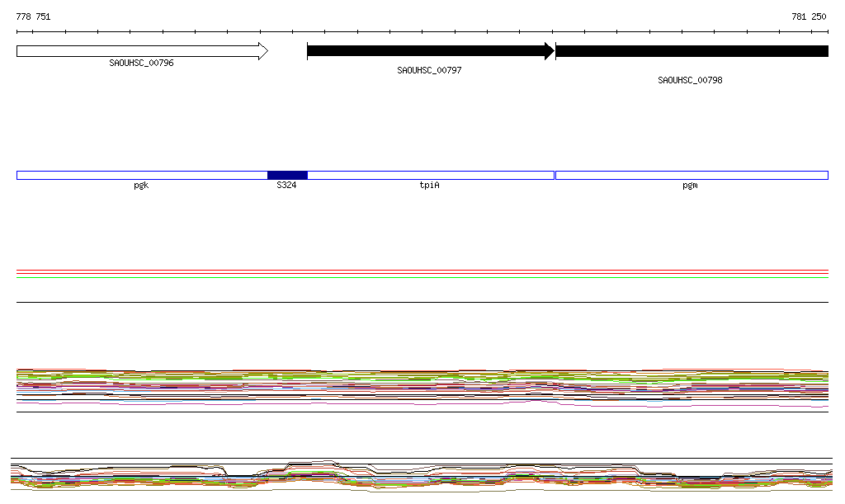The image size is (845, 504).
Task: Click the arrowhead tip of SAOUHSC_00796
Action: click(264, 51)
